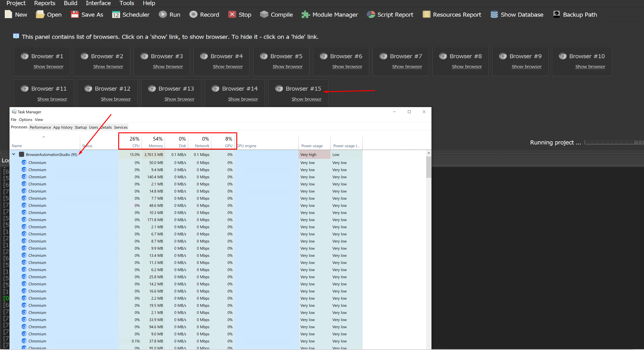Open the Scheduler calendar icon
The width and height of the screenshot is (644, 350).
point(116,14)
